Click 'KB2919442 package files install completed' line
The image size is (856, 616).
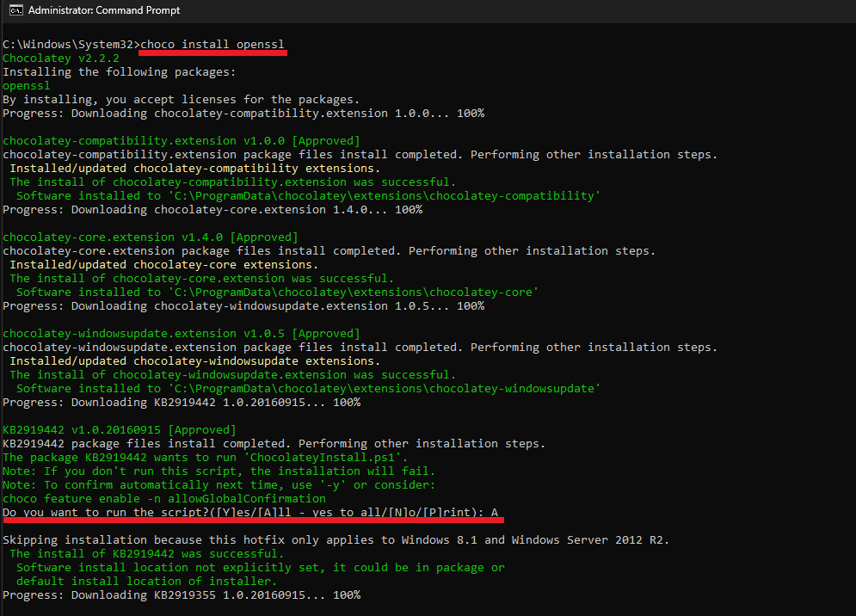point(274,443)
